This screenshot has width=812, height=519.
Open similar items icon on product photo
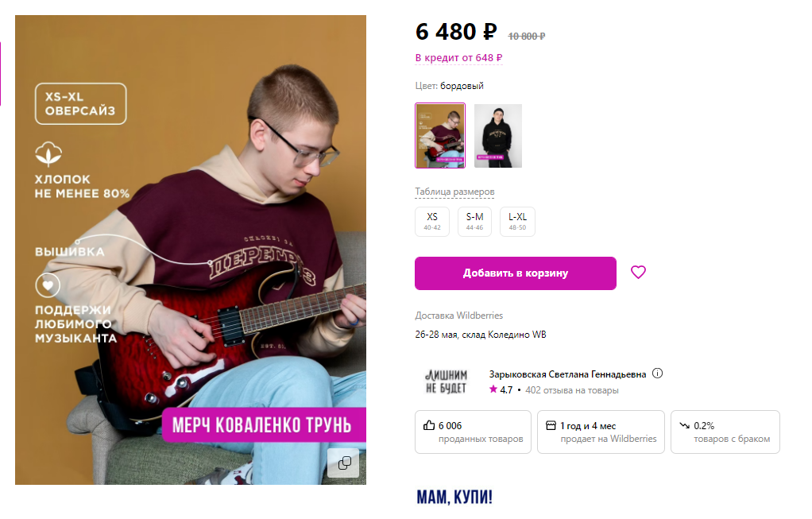click(344, 463)
